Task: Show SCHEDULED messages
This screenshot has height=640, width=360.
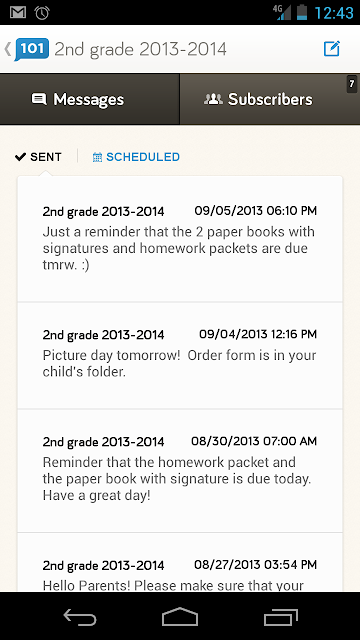Action: (x=136, y=157)
